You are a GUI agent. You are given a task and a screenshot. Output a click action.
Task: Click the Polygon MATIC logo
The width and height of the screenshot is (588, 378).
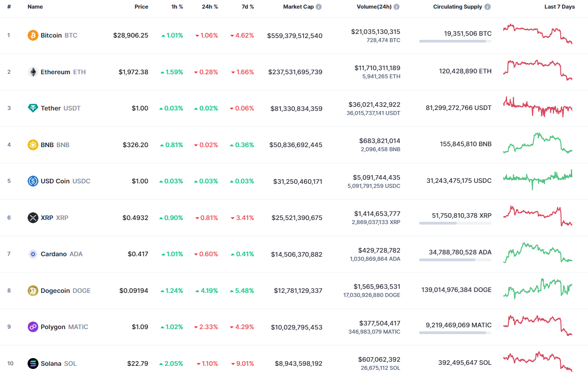pos(32,327)
